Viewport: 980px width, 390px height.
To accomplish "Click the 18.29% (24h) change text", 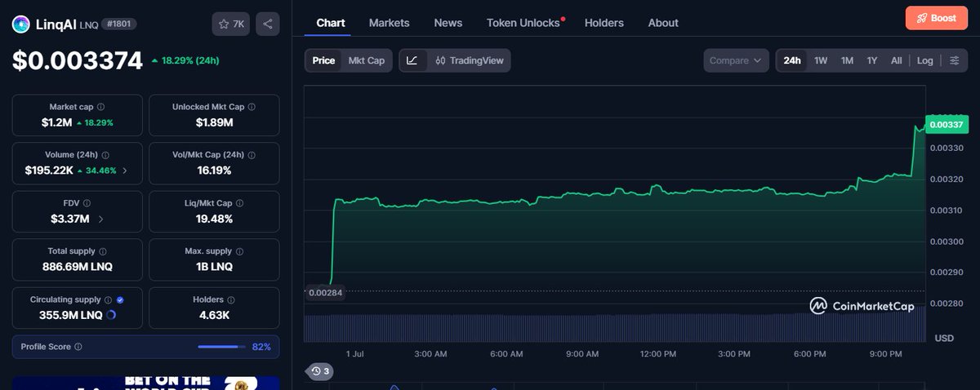I will click(189, 60).
